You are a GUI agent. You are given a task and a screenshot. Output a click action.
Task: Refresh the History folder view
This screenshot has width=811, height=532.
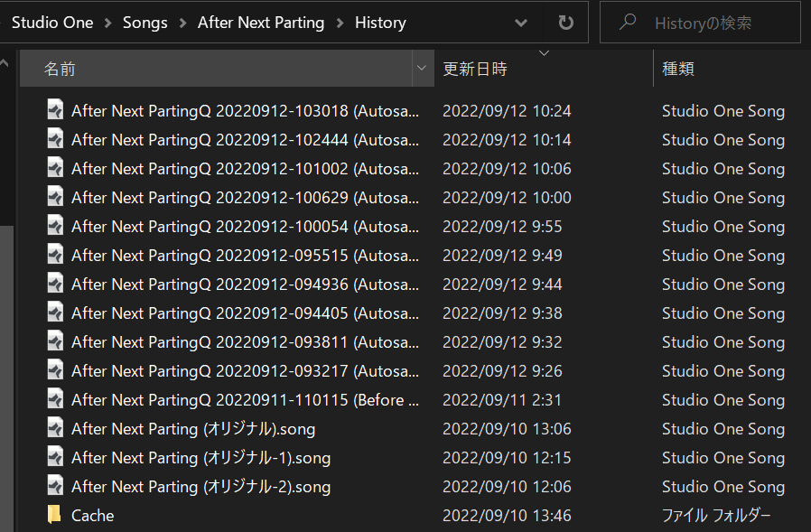[x=566, y=23]
